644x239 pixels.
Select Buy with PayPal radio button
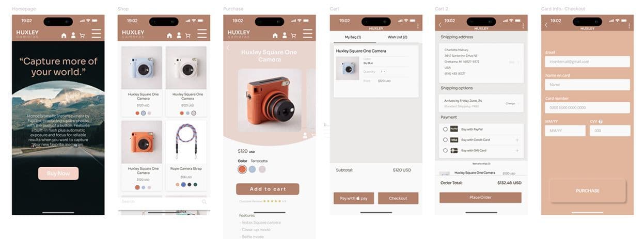click(445, 129)
